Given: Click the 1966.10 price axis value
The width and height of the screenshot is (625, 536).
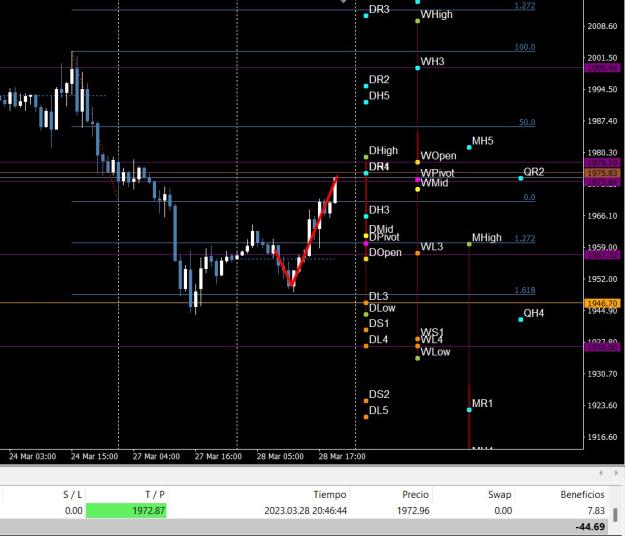Looking at the screenshot, I should (x=602, y=216).
